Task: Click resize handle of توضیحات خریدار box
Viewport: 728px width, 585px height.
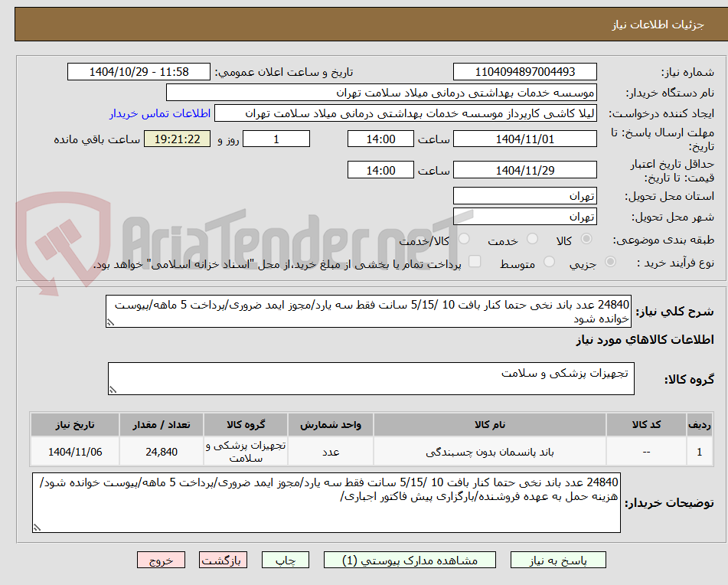Action: pyautogui.click(x=38, y=528)
